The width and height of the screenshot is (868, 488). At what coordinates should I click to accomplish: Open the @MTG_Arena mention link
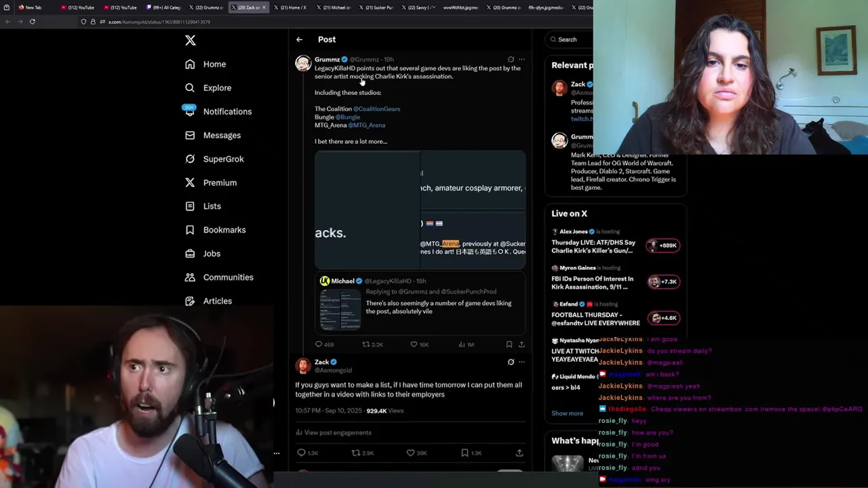coord(366,125)
